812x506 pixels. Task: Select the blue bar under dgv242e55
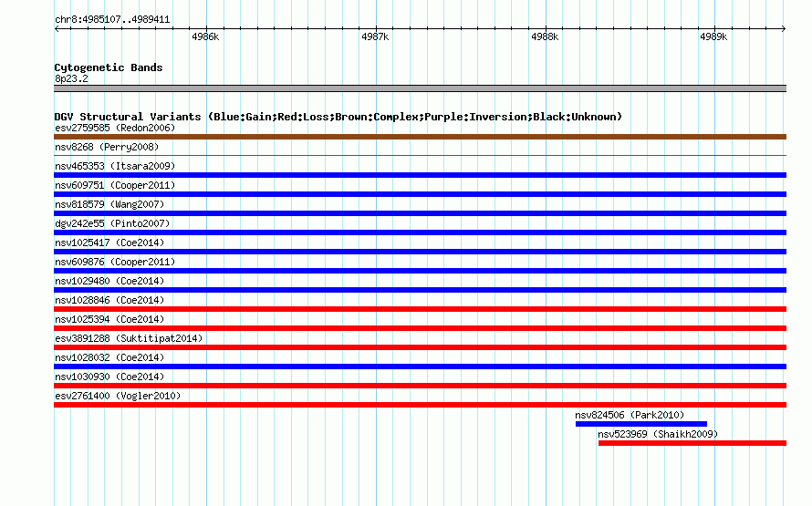420,232
